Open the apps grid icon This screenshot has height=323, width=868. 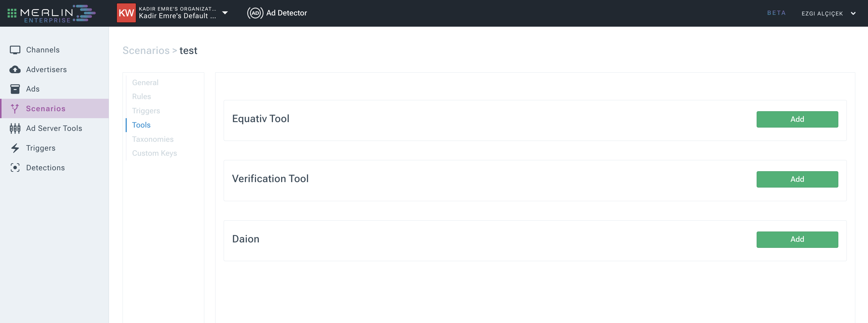12,13
